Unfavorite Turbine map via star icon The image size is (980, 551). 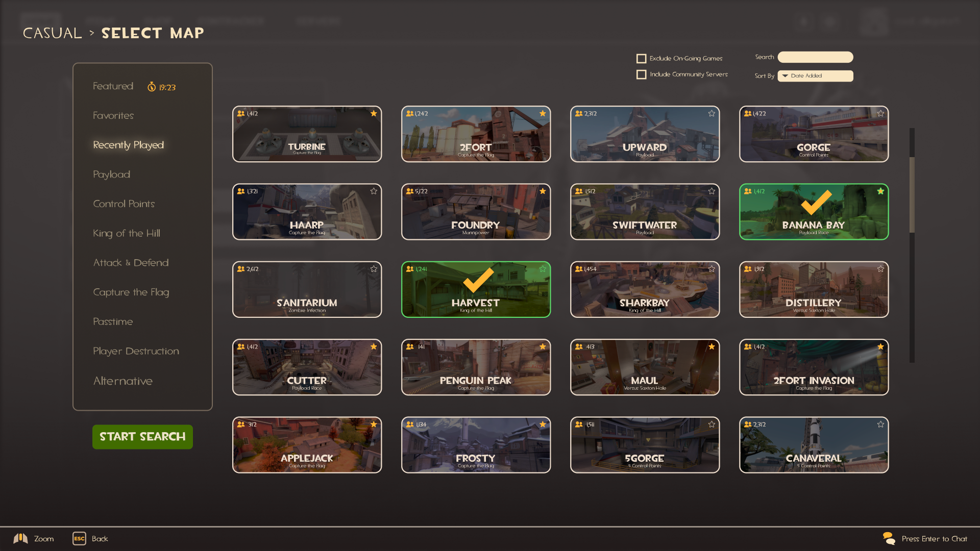point(374,113)
